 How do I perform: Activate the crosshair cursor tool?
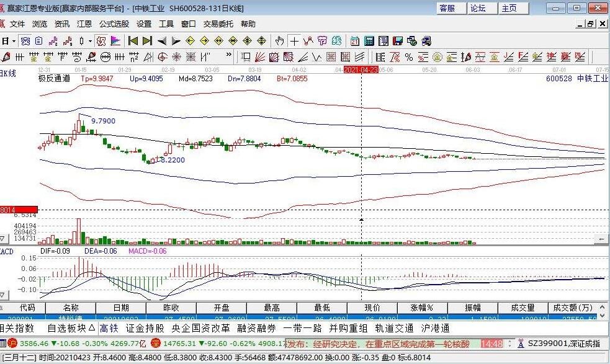[x=295, y=41]
